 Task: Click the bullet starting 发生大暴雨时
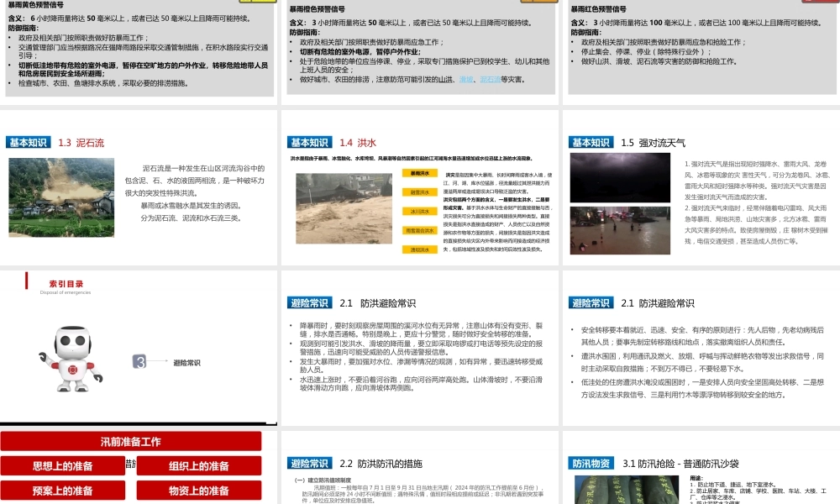421,365
